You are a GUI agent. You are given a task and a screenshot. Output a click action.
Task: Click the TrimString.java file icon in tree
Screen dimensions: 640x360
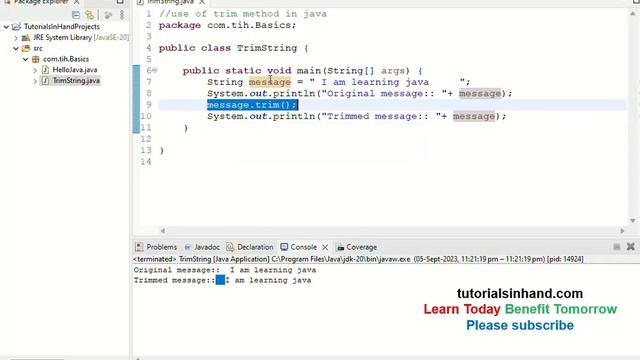(45, 81)
